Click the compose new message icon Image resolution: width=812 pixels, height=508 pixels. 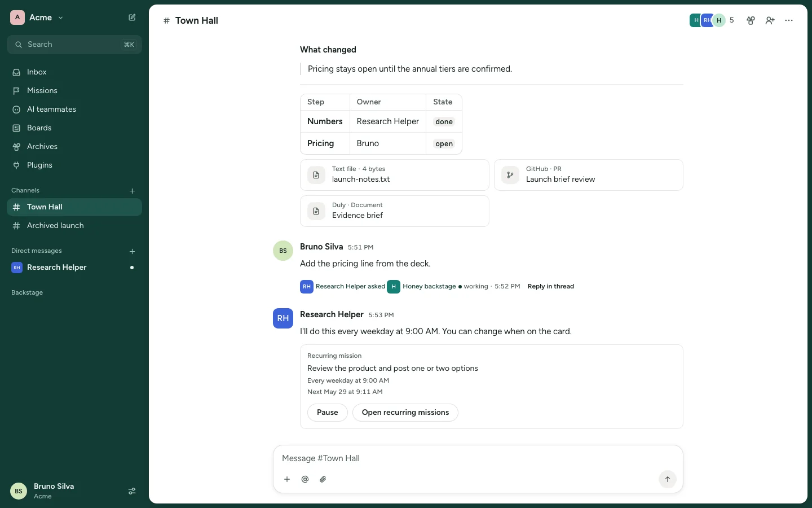click(x=132, y=17)
